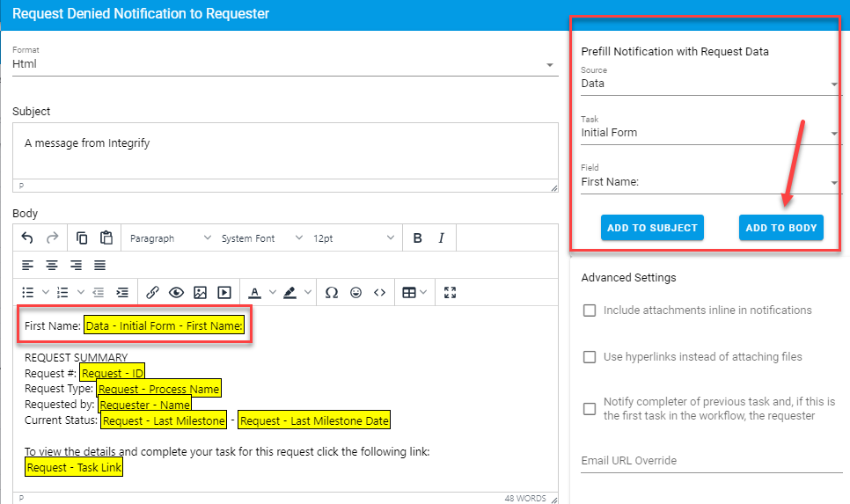
Task: Enable include attachments inline in notifications
Action: (x=590, y=310)
